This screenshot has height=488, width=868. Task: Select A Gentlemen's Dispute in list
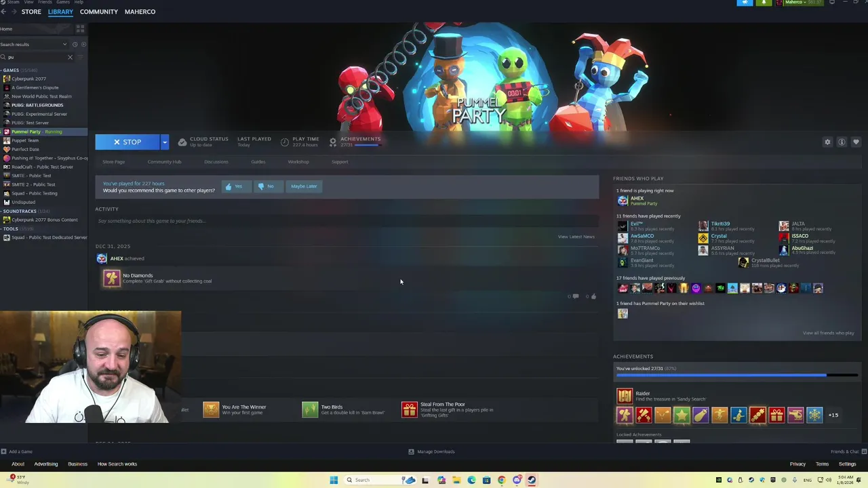click(35, 87)
